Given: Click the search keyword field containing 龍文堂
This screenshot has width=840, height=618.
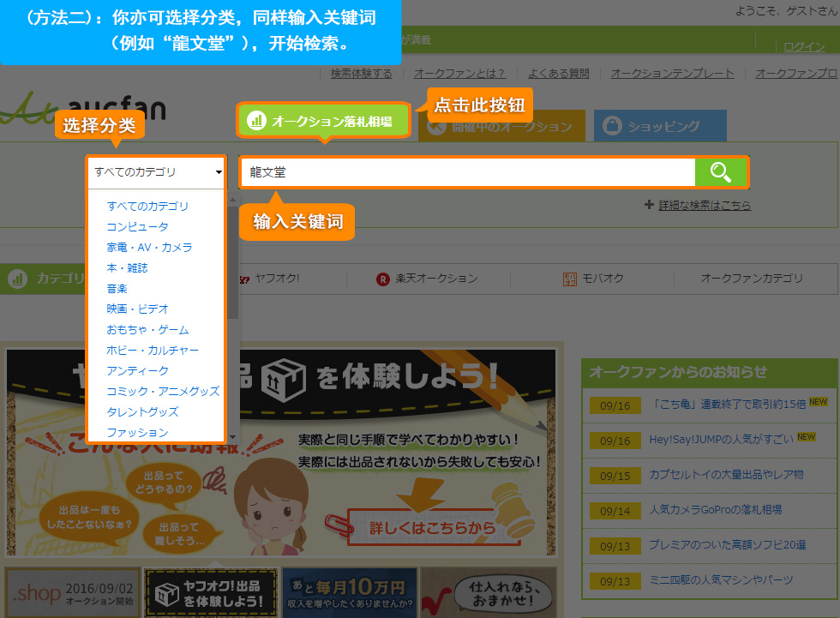Looking at the screenshot, I should (x=468, y=172).
